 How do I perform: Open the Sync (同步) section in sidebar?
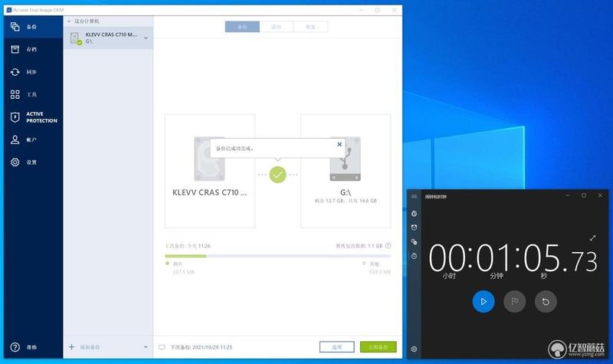pos(33,72)
